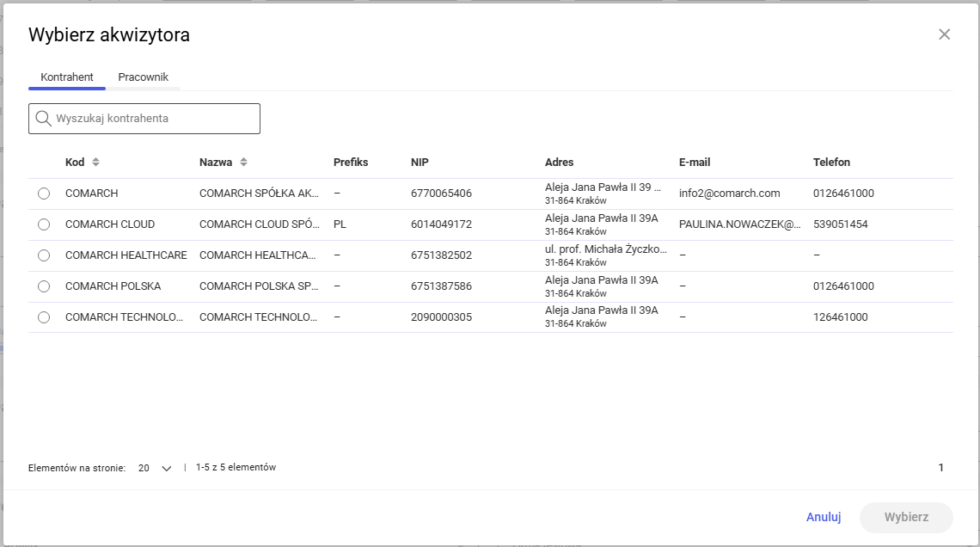Click phone number 539051454

coord(840,224)
